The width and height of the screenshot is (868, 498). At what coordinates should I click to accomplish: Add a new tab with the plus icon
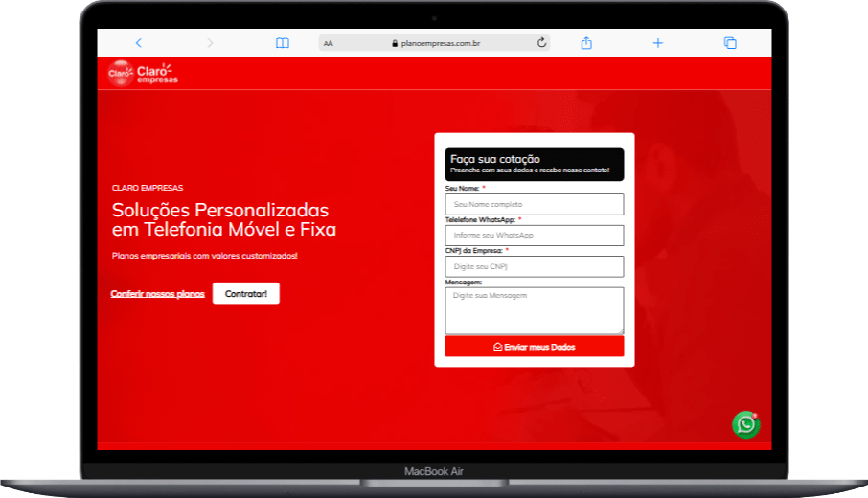pos(658,43)
